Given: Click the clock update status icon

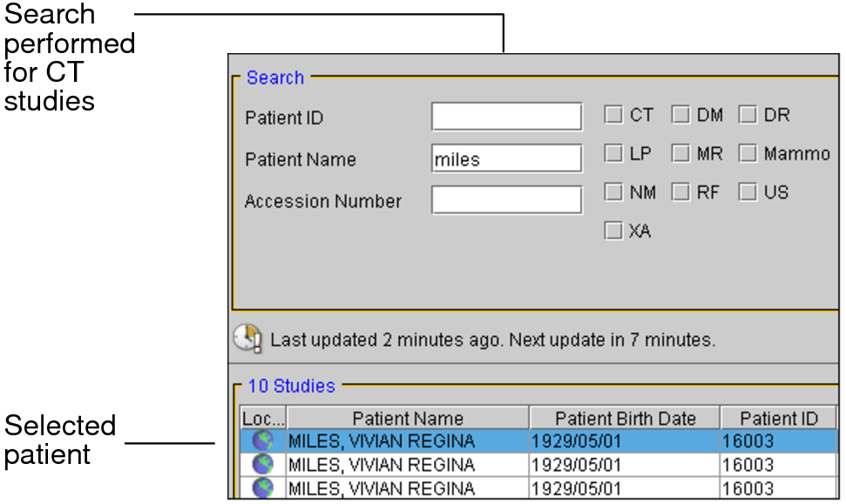Looking at the screenshot, I should [x=247, y=339].
